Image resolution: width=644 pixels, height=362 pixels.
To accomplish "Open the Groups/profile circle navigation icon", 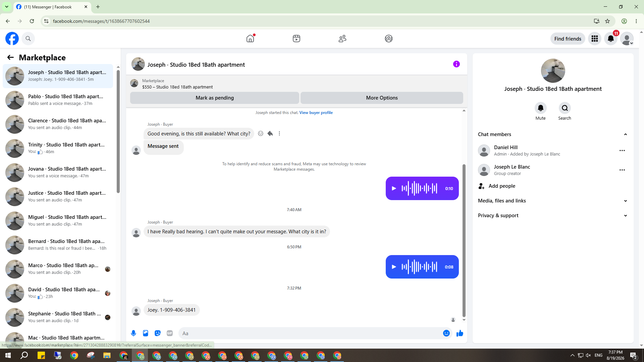I will coord(389,39).
